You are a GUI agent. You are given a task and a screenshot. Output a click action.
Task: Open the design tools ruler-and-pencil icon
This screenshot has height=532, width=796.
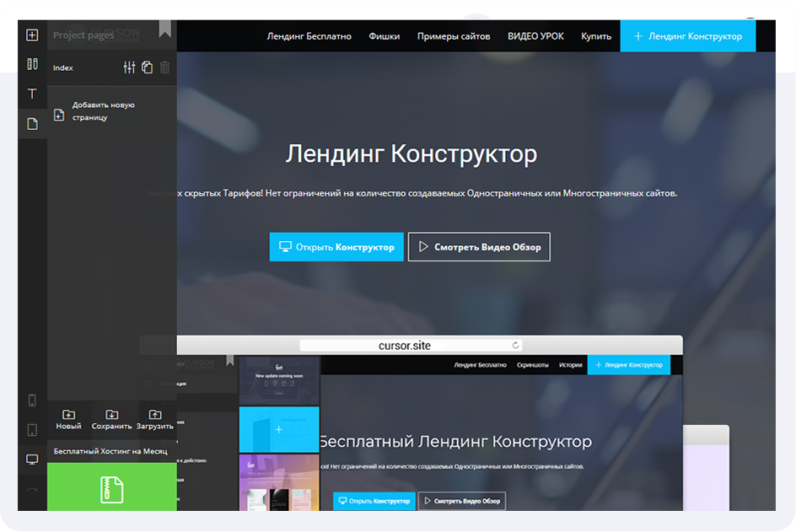coord(32,64)
